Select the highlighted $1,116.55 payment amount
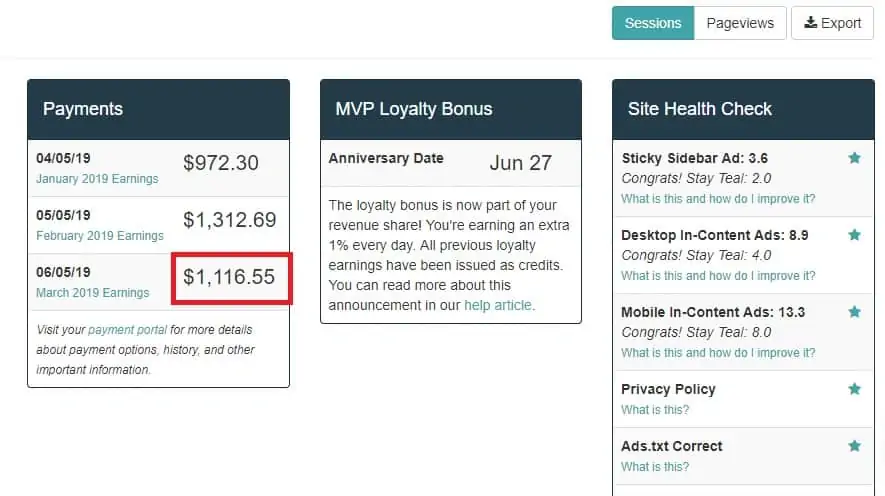Viewport: 885px width, 496px height. pos(231,278)
